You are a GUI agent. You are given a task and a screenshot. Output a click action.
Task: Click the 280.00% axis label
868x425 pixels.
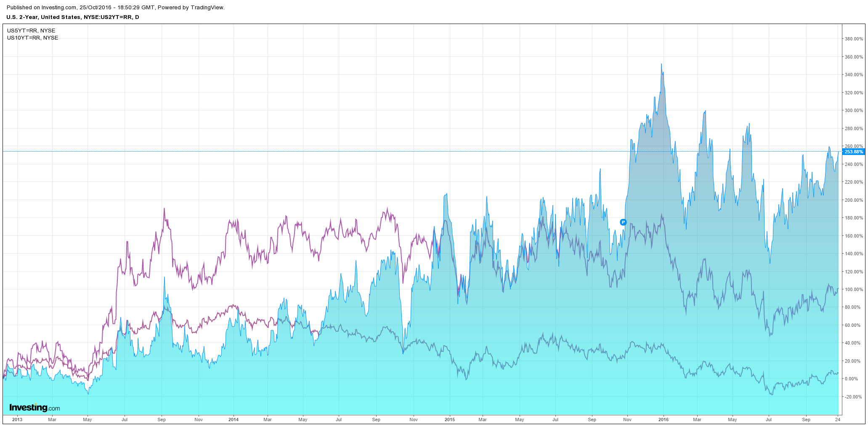pyautogui.click(x=854, y=128)
